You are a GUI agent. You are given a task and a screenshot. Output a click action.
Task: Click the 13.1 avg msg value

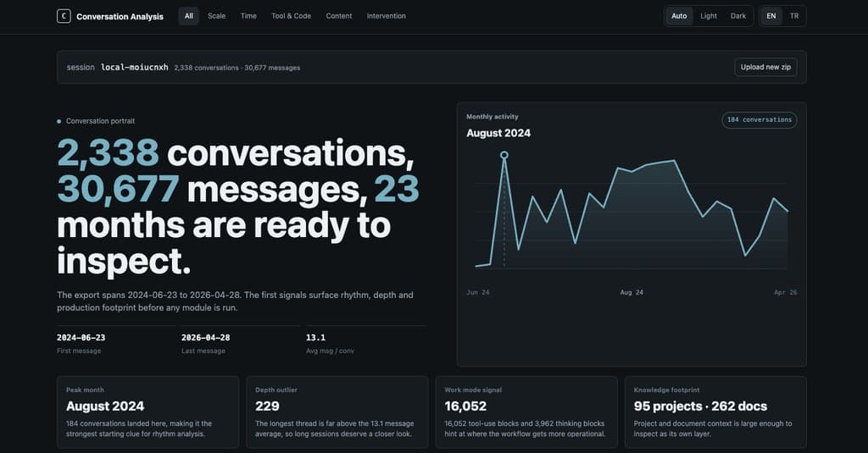coord(315,337)
